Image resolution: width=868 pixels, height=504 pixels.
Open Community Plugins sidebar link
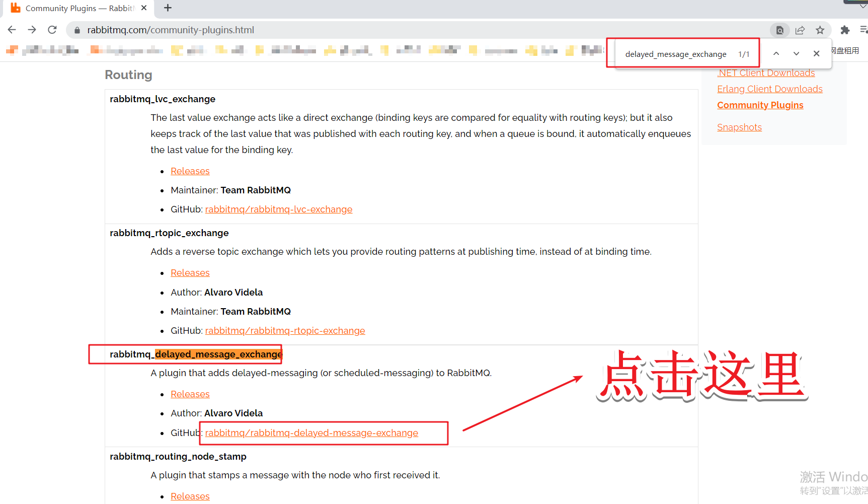click(760, 105)
